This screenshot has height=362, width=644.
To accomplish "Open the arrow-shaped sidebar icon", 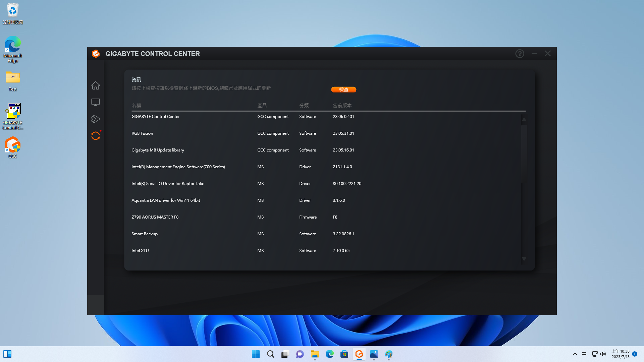I will pos(96,119).
